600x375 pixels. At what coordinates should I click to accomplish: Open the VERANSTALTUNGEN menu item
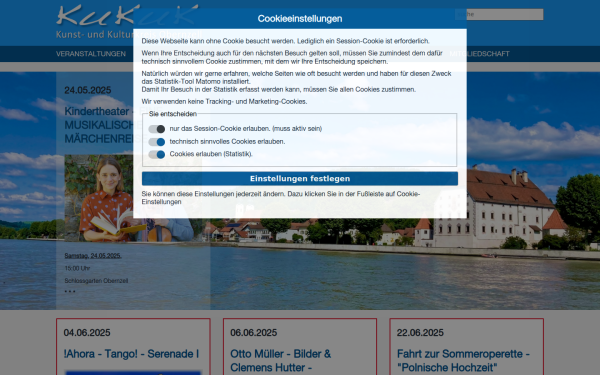point(91,54)
